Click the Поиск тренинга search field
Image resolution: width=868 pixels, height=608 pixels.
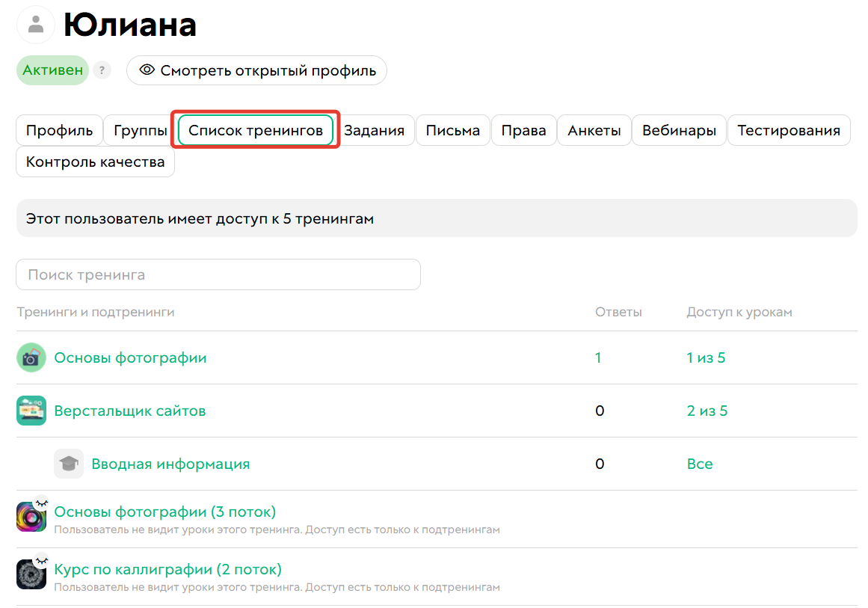tap(218, 274)
